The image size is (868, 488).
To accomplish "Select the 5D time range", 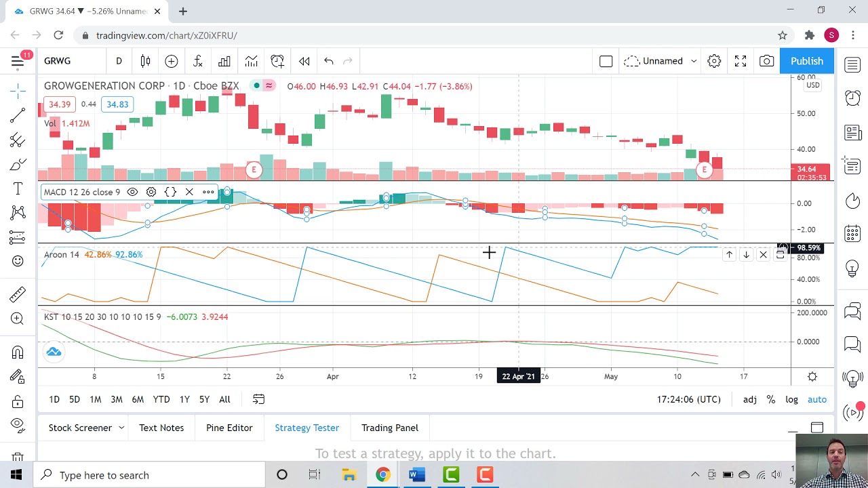I will [75, 399].
